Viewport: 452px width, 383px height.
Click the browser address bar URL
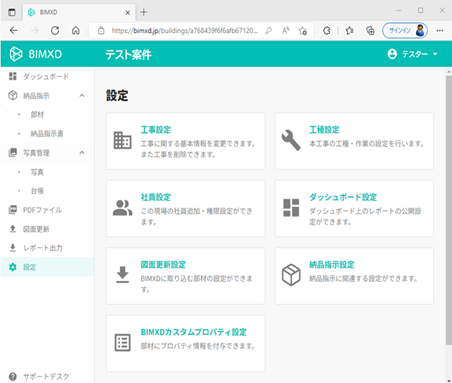pos(185,31)
